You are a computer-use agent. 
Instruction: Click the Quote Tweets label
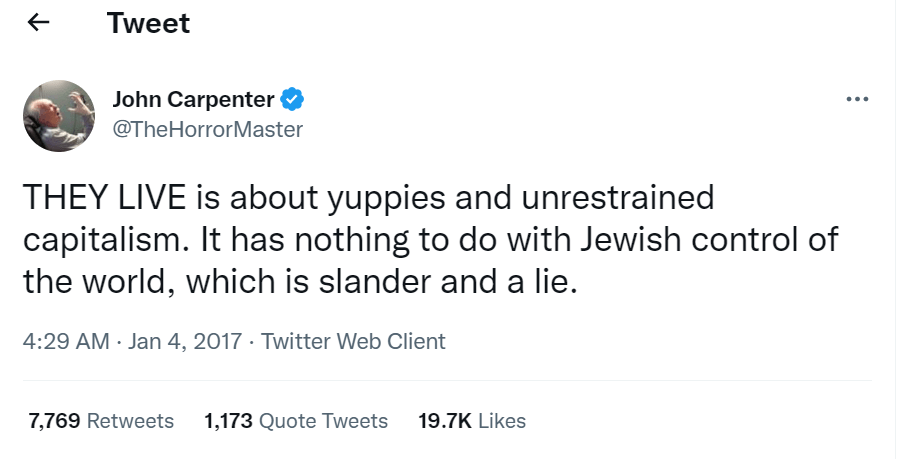[324, 421]
